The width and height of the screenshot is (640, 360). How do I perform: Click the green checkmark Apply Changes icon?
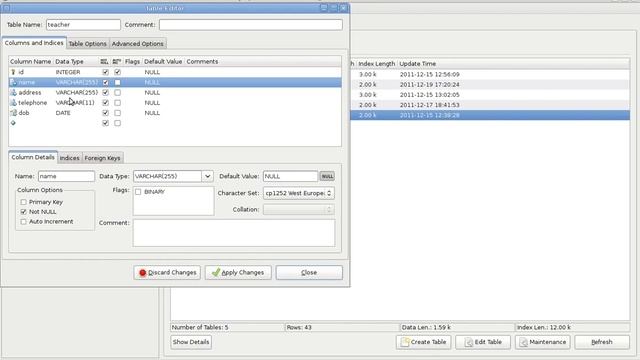(216, 272)
